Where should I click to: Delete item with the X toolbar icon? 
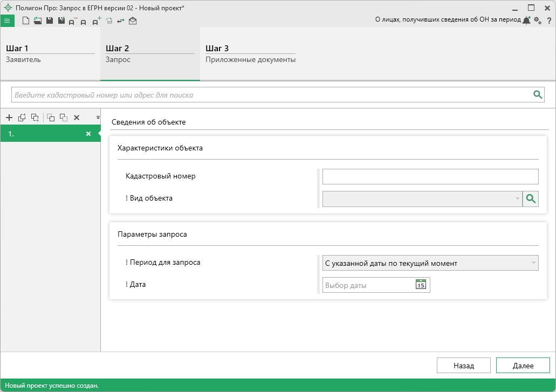77,118
